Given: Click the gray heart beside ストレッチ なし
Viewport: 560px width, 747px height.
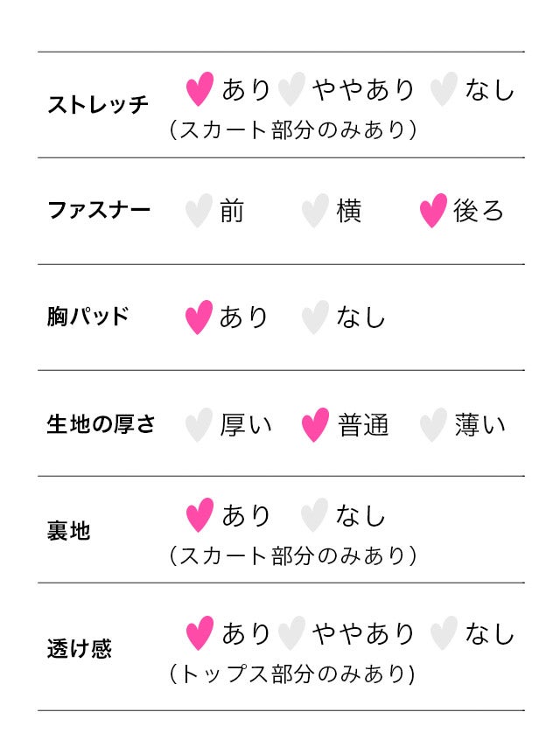Looking at the screenshot, I should pos(444,88).
